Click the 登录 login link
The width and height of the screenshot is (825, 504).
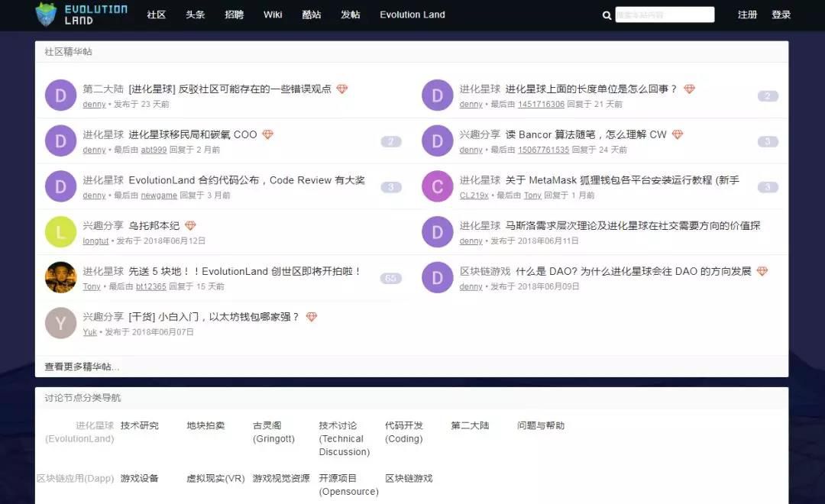click(781, 15)
